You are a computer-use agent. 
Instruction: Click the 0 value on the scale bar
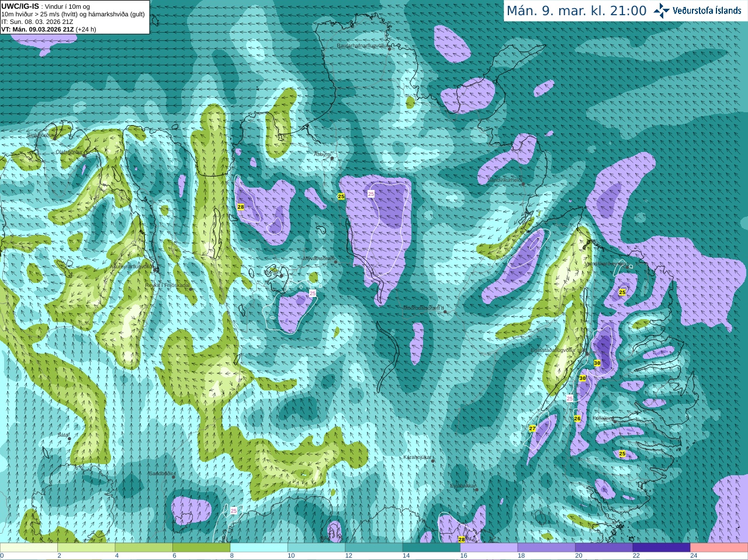coord(2,556)
